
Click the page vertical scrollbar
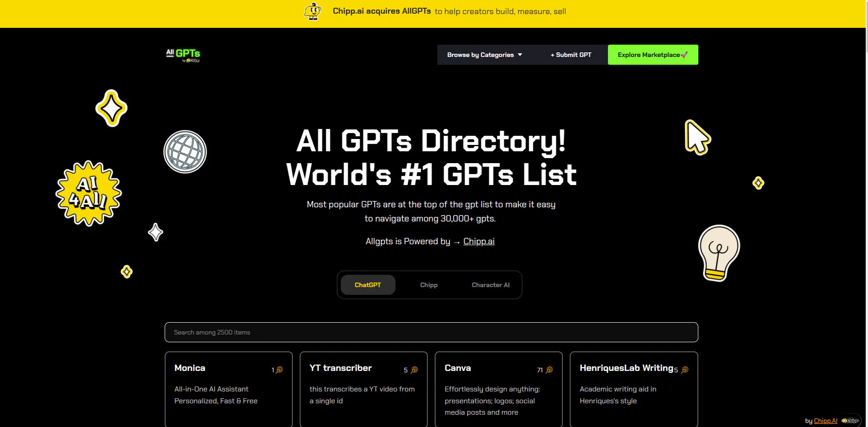tap(867, 213)
